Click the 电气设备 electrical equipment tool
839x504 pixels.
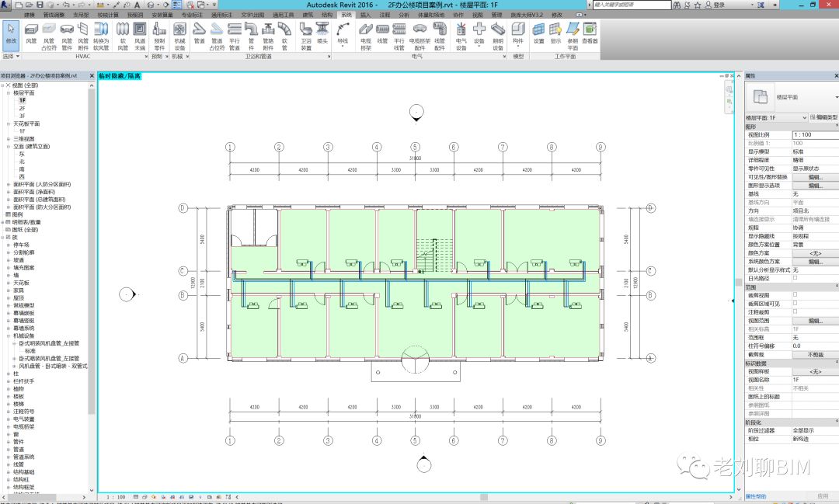(461, 36)
